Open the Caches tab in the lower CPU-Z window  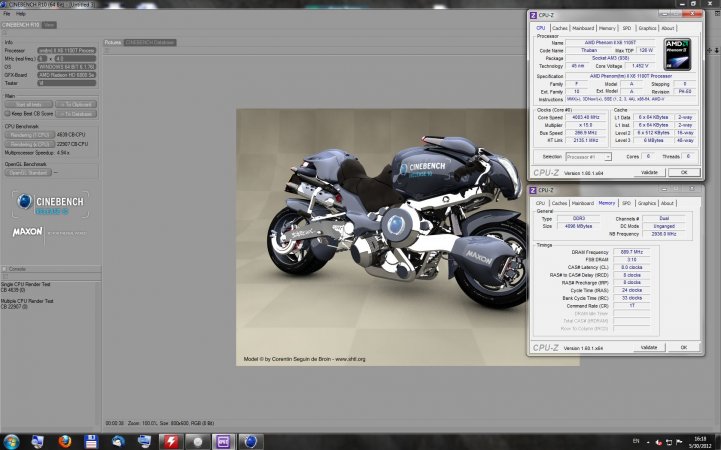tap(559, 203)
